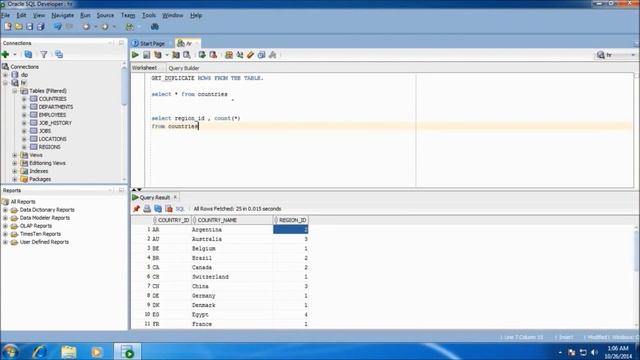Open the Navigate menu
This screenshot has width=640, height=360.
tap(62, 15)
